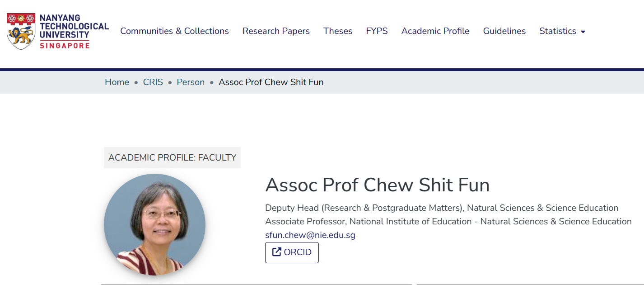Image resolution: width=644 pixels, height=285 pixels.
Task: Navigate to Academic Profile
Action: 435,31
